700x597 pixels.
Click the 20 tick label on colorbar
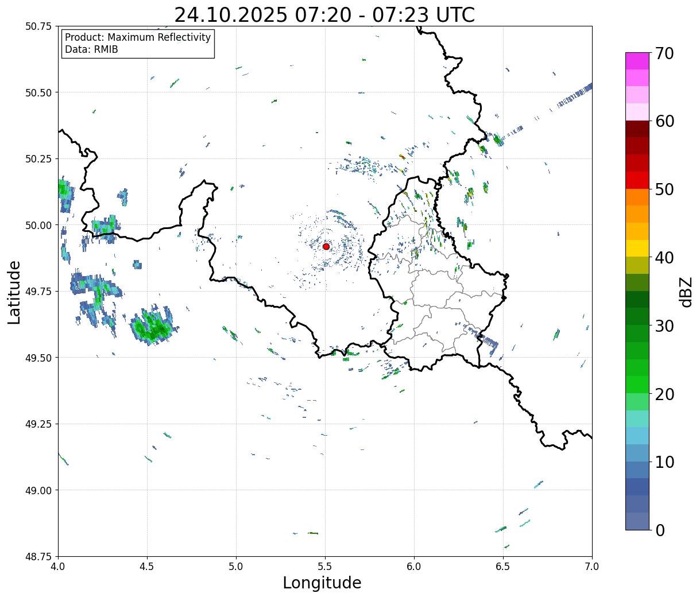pos(664,394)
